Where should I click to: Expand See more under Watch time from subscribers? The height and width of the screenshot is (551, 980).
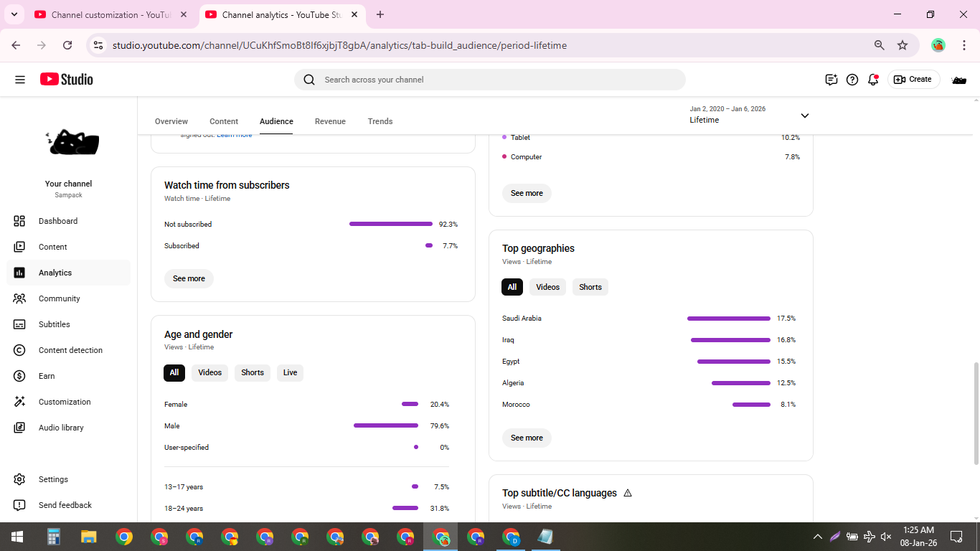point(189,278)
